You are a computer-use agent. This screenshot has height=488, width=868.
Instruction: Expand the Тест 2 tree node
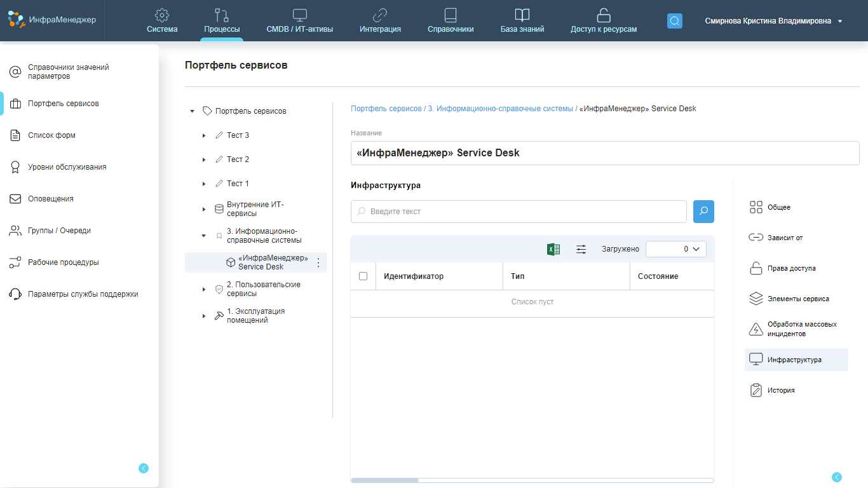(x=204, y=159)
